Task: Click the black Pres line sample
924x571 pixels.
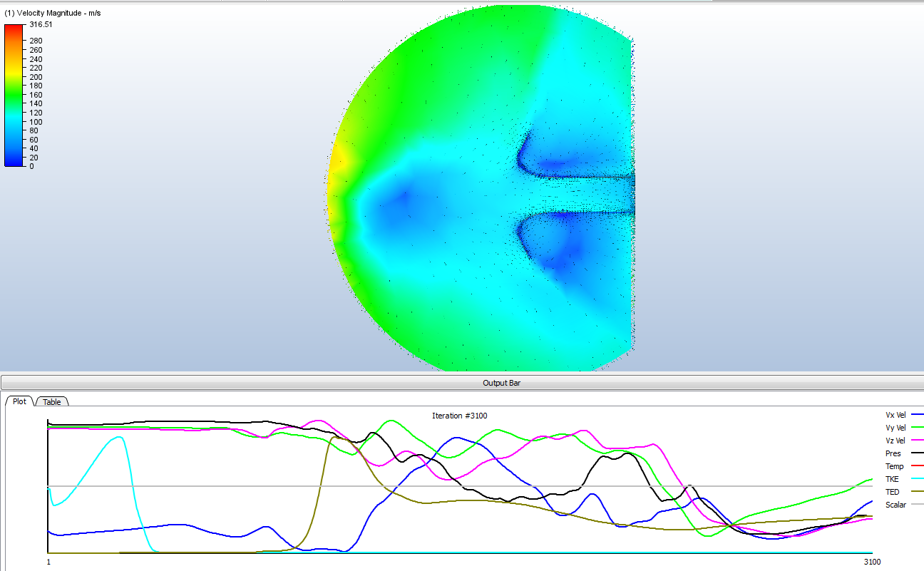Action: 918,453
